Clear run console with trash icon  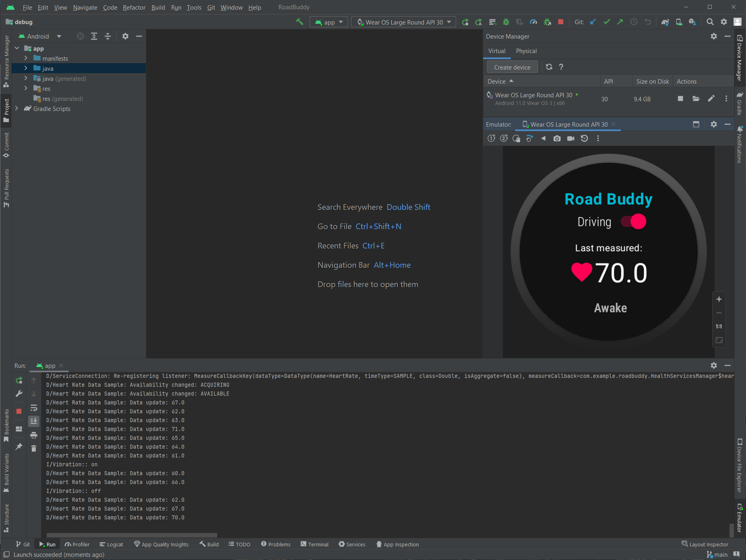coord(34,448)
